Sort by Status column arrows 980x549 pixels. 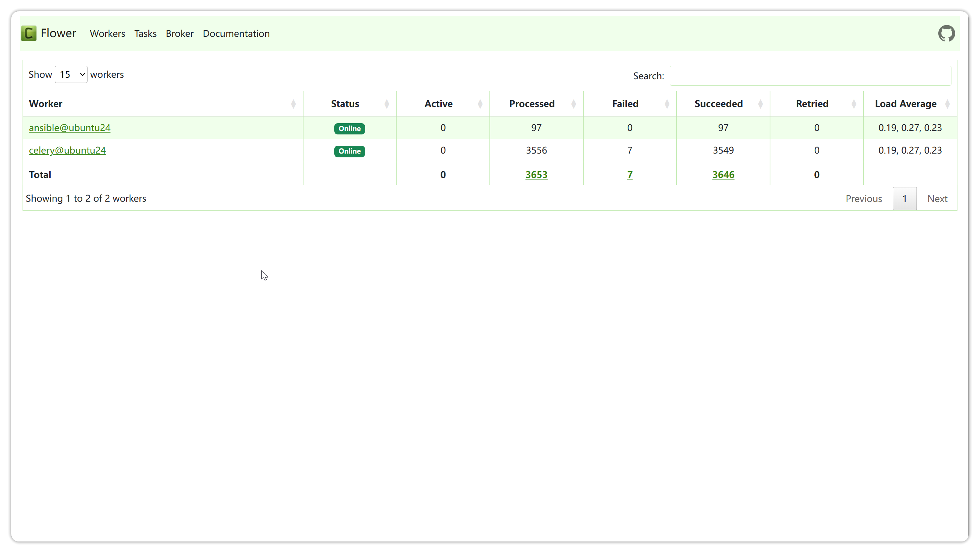point(387,104)
